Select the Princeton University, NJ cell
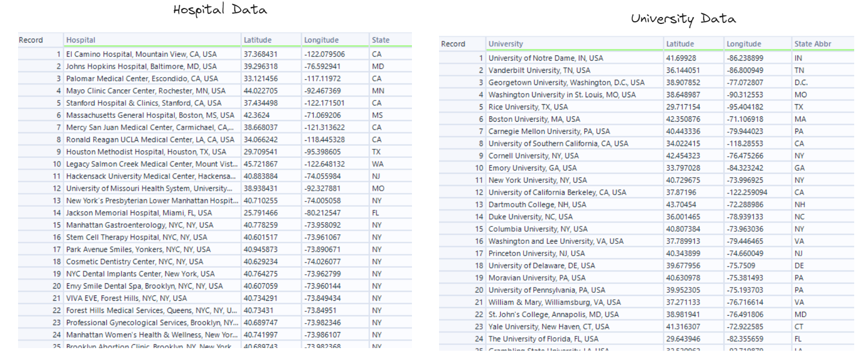The height and width of the screenshot is (364, 868). 536,253
